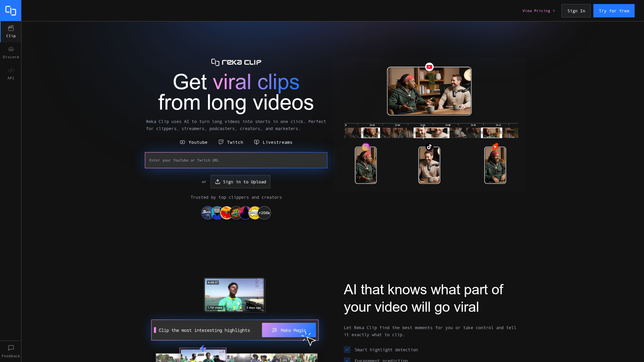The image size is (644, 362).
Task: Click the pink neon silhouette creator avatar
Action: coord(245,213)
